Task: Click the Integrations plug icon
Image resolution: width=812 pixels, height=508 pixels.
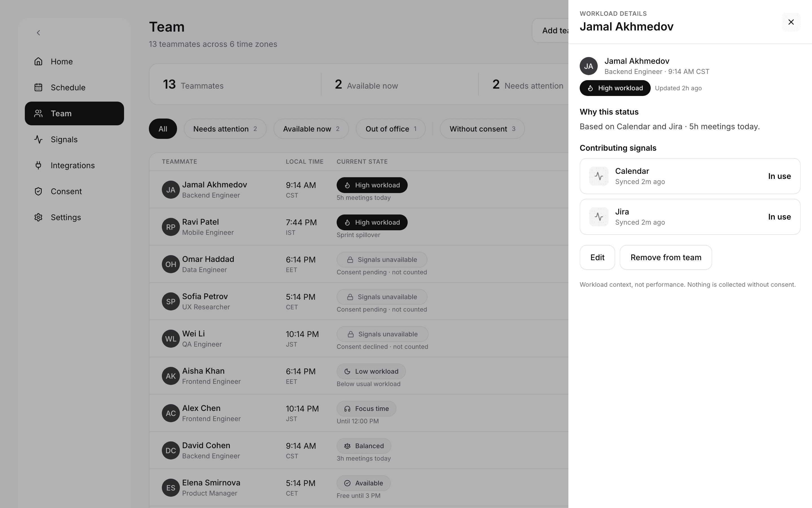Action: pos(38,165)
